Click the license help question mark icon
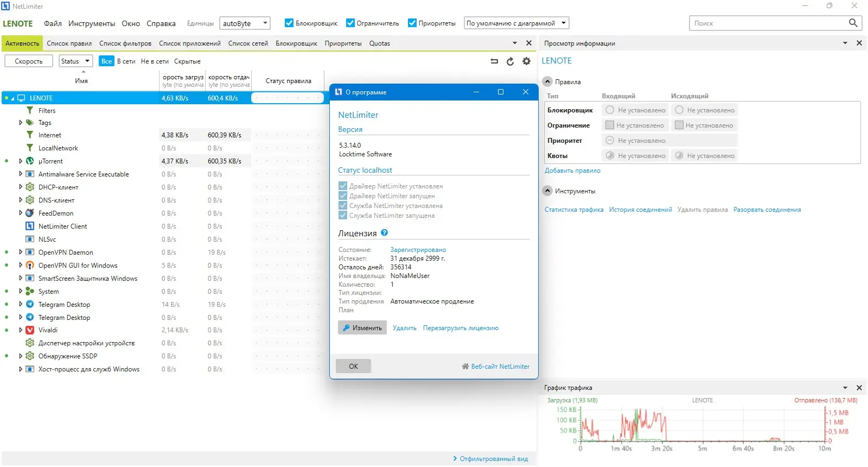The height and width of the screenshot is (467, 868). point(384,232)
